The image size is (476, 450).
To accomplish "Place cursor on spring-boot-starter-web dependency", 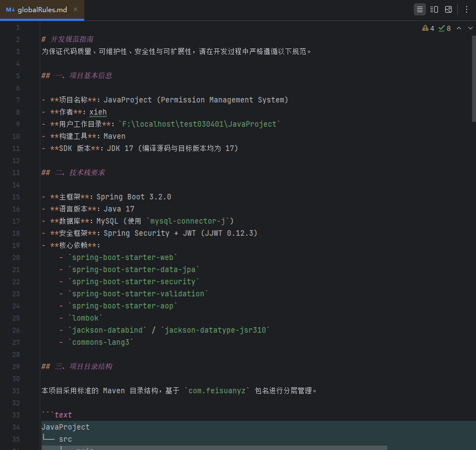I will pos(123,257).
